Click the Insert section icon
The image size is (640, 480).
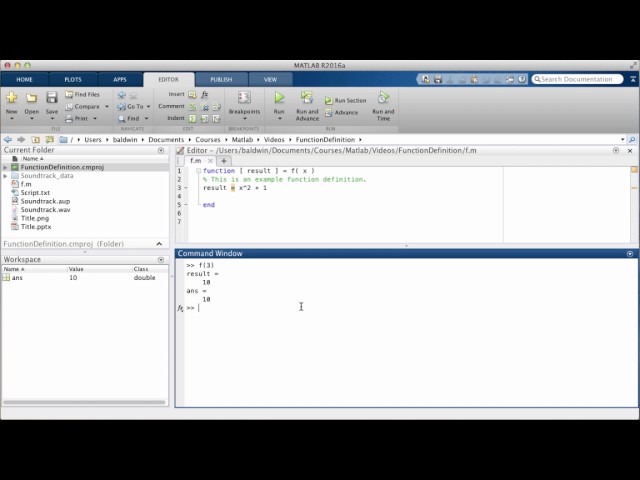pyautogui.click(x=192, y=95)
